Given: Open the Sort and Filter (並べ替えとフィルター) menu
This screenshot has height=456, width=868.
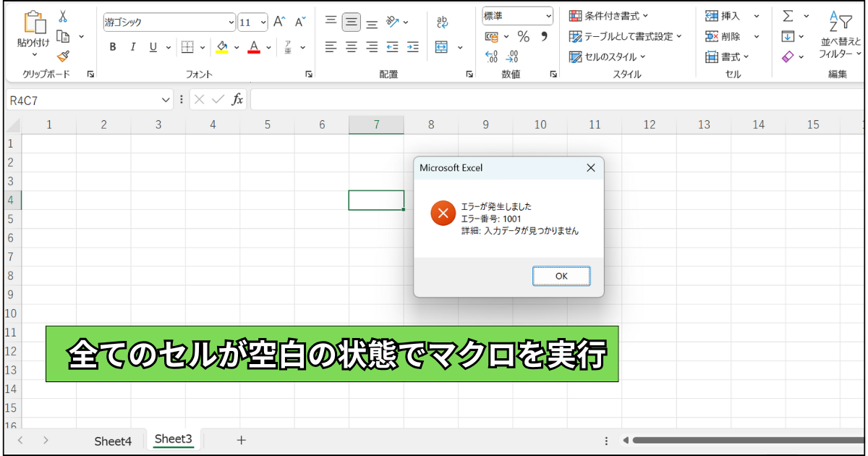Looking at the screenshot, I should 840,33.
